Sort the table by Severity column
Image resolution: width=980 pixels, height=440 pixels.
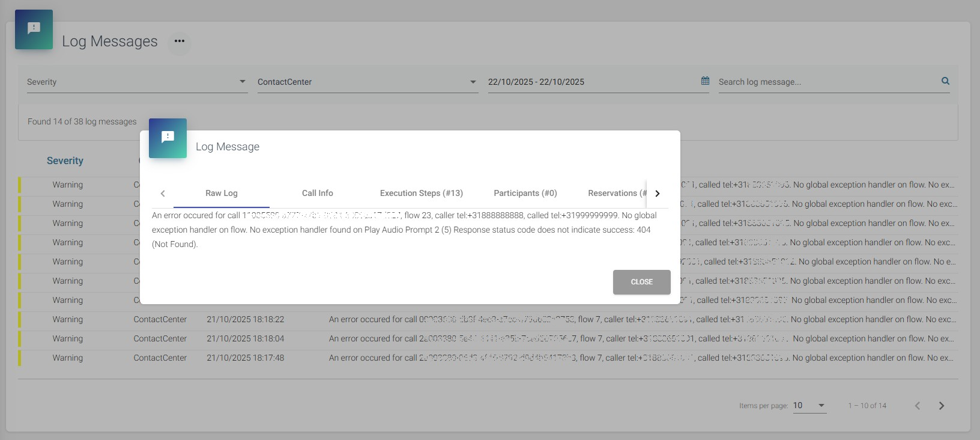tap(65, 160)
